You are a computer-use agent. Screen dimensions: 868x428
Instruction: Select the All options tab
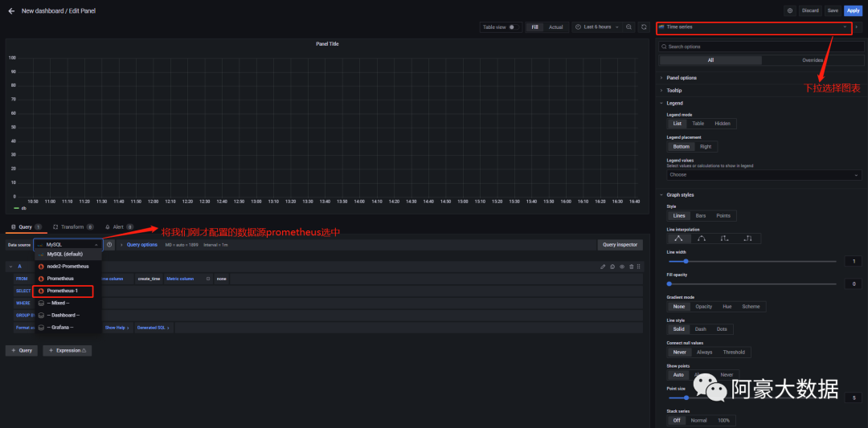pos(710,60)
